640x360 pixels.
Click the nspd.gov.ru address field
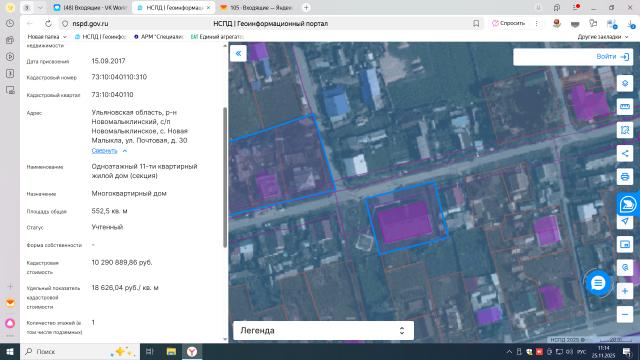pos(90,24)
